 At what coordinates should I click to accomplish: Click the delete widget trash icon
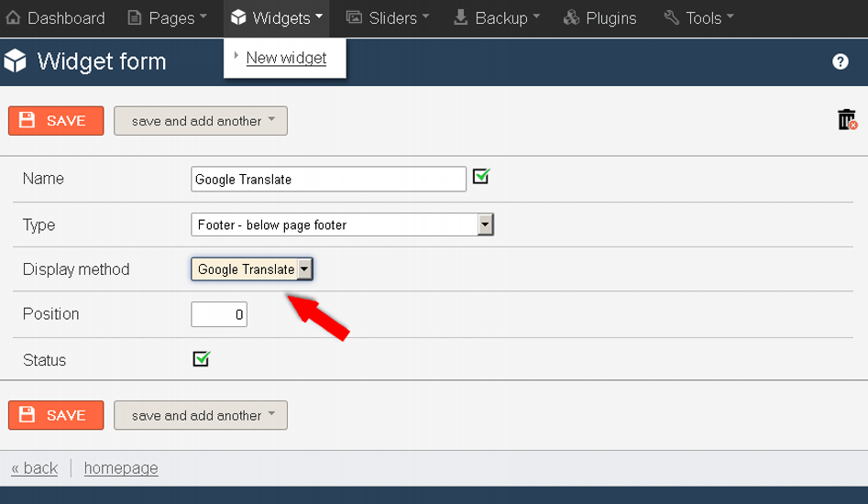(847, 119)
